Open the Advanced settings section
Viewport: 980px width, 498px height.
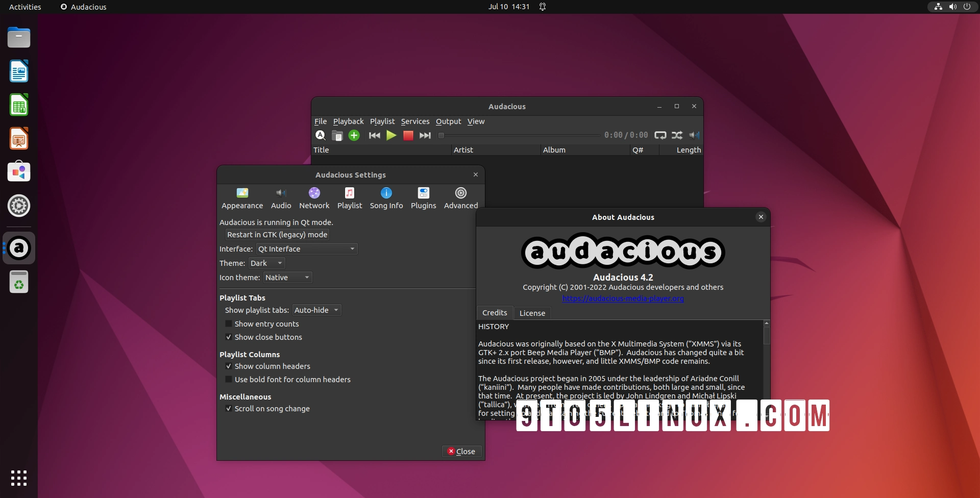pos(460,198)
